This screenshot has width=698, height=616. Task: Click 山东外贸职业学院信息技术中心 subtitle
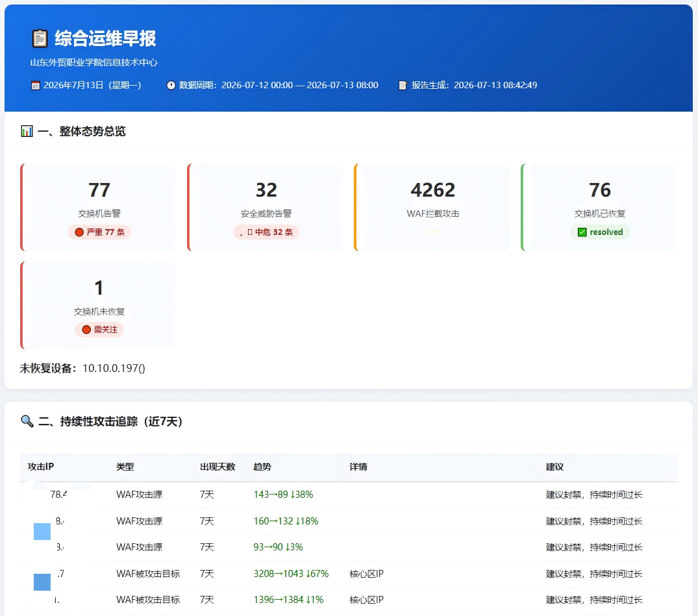(x=94, y=62)
